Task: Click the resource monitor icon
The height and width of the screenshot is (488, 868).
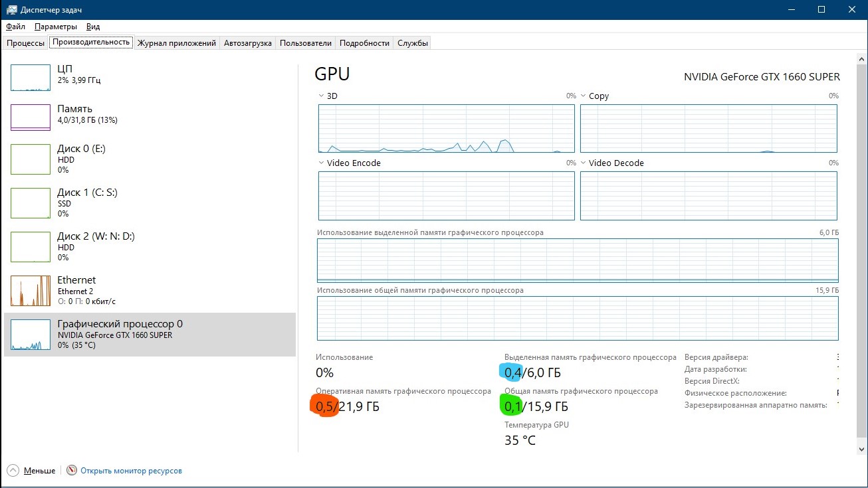Action: click(x=72, y=470)
